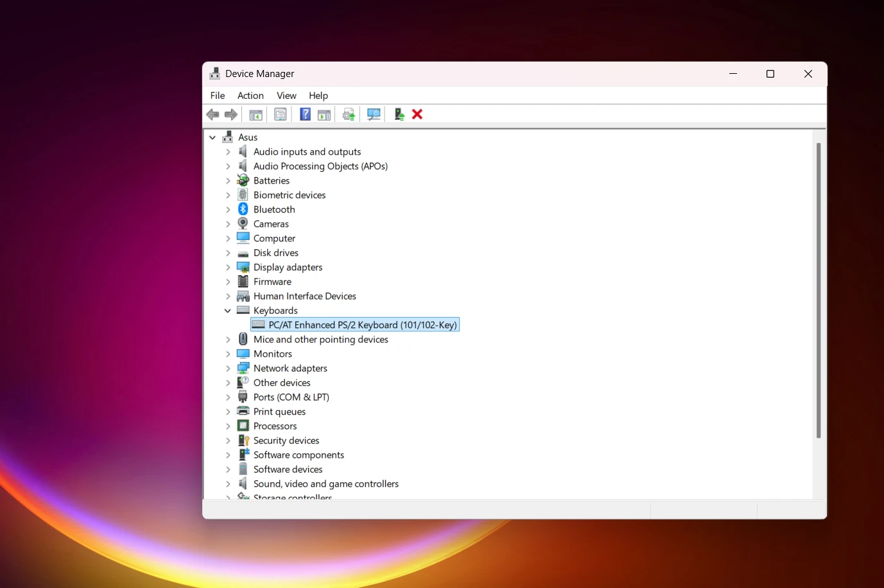The width and height of the screenshot is (884, 588).
Task: Select Human Interface Devices label
Action: (305, 296)
